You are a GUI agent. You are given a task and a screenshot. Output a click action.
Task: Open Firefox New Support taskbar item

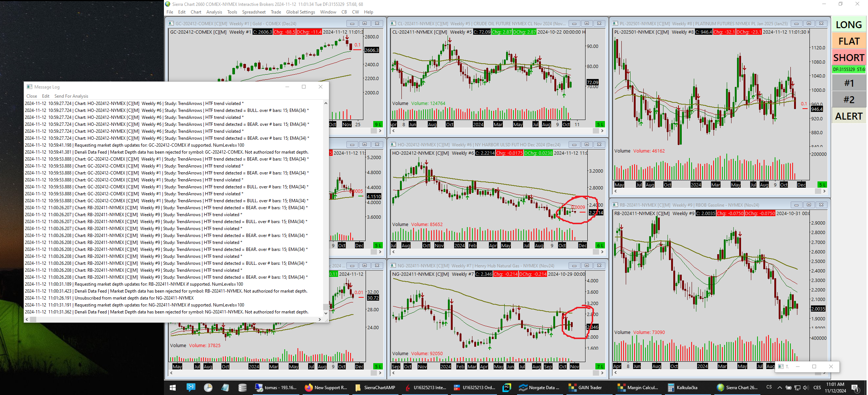pos(326,388)
